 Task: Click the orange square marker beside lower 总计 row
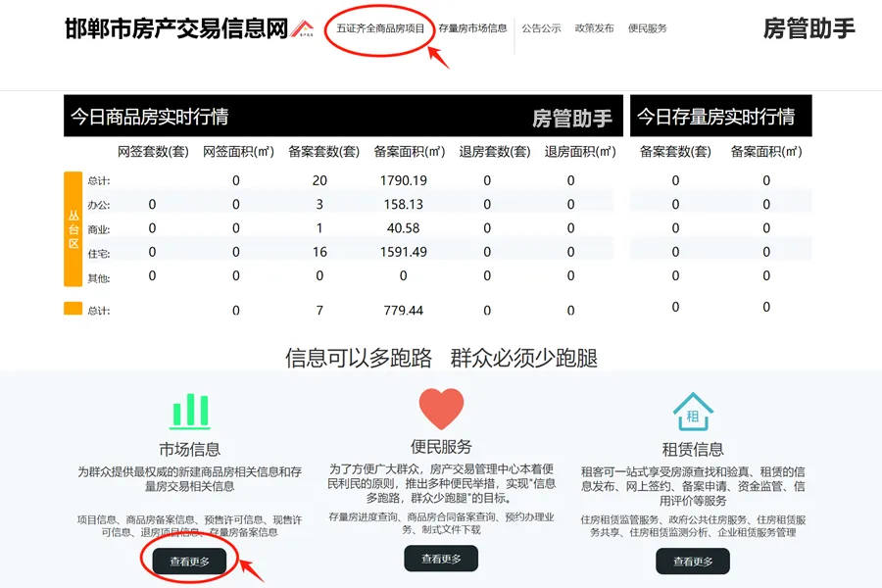[72, 310]
